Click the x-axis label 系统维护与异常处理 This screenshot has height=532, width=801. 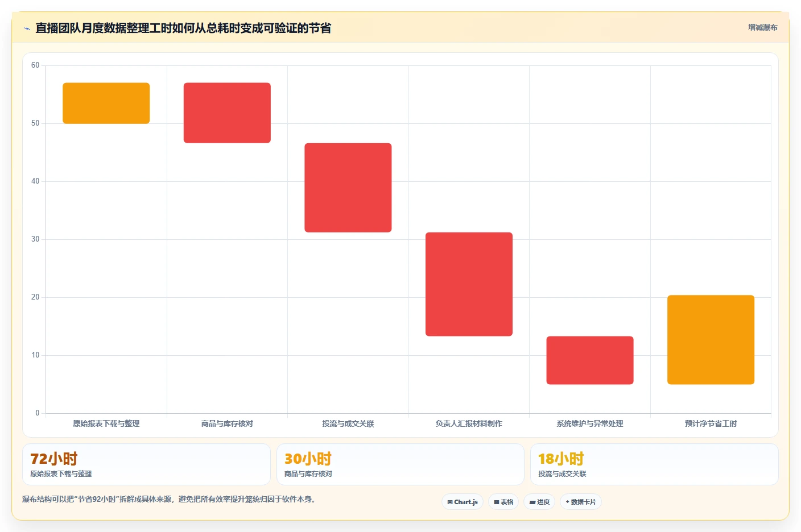[590, 423]
